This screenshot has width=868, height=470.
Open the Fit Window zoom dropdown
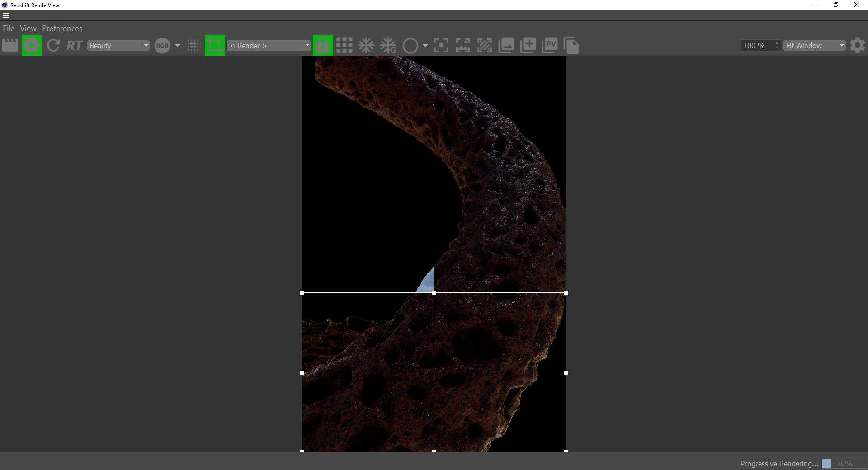click(x=815, y=46)
